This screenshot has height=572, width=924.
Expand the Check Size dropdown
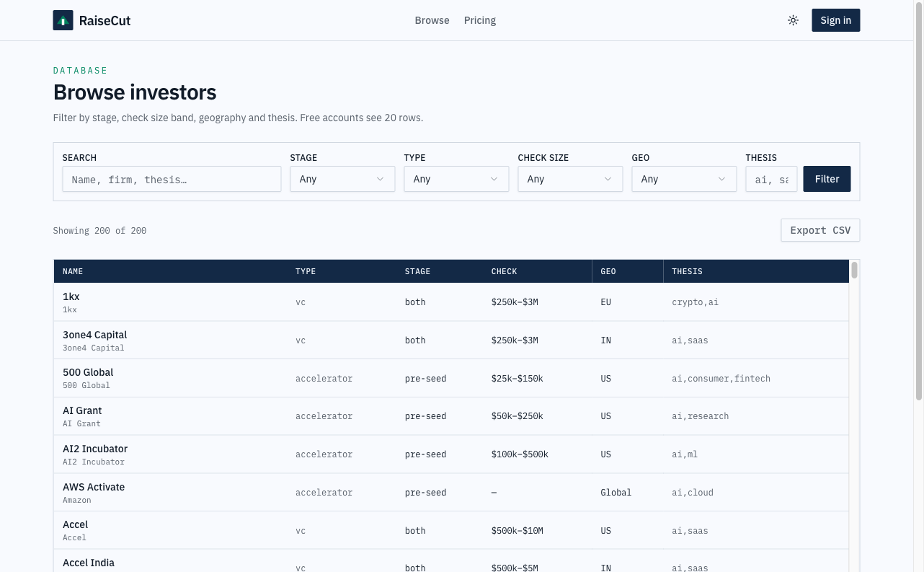[570, 179]
